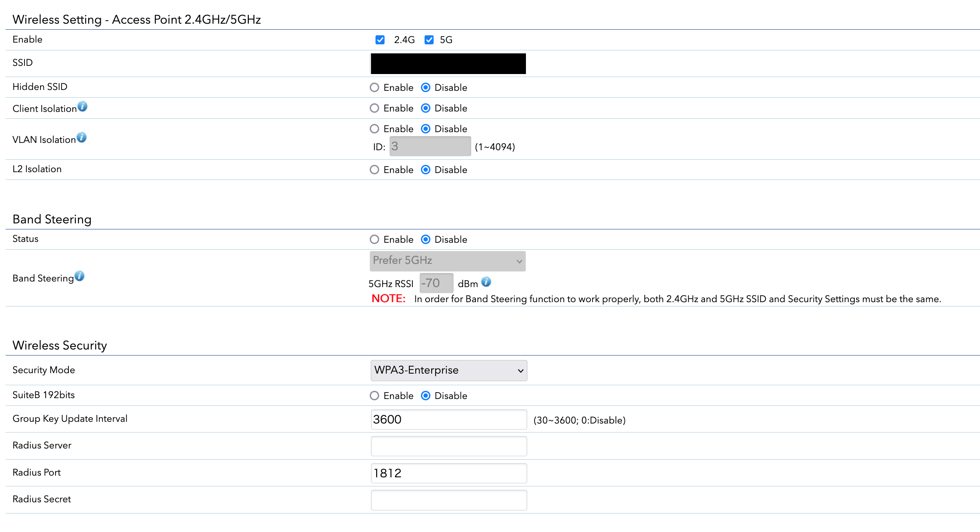Open the Prefer 5GHz dropdown
The width and height of the screenshot is (980, 532).
pyautogui.click(x=448, y=261)
